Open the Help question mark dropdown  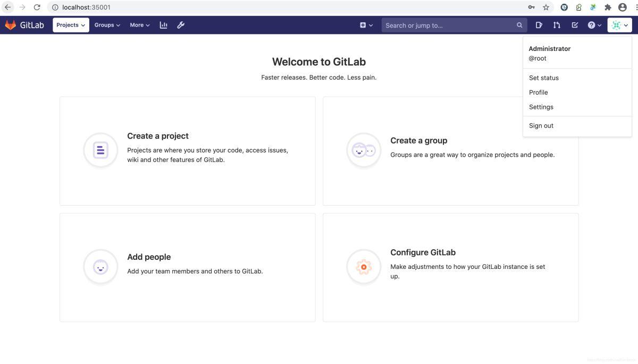tap(594, 25)
